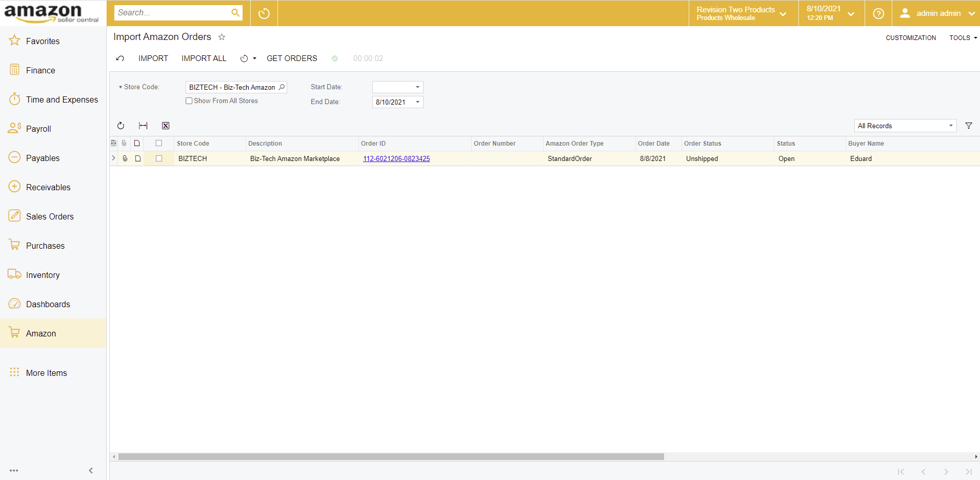Click the sidebar ellipsis options icon
980x480 pixels.
click(x=14, y=470)
